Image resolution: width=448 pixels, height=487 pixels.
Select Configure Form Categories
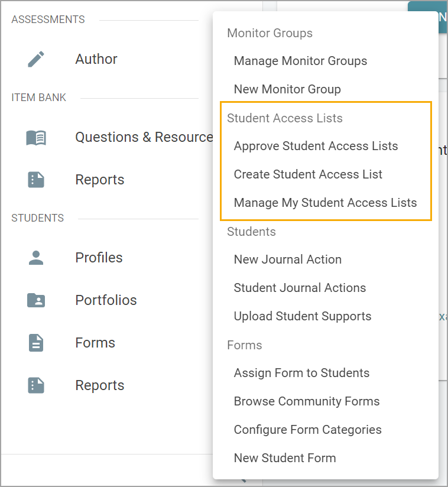(307, 430)
